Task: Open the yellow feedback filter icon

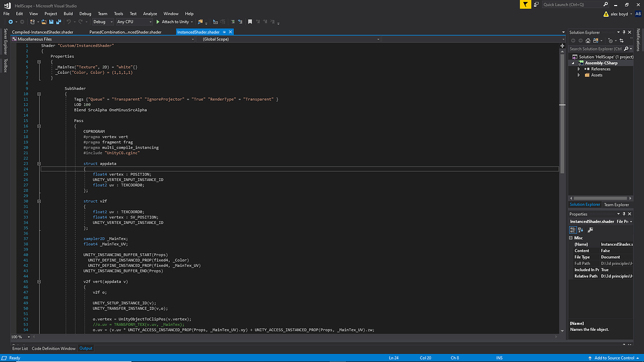Action: point(526,4)
